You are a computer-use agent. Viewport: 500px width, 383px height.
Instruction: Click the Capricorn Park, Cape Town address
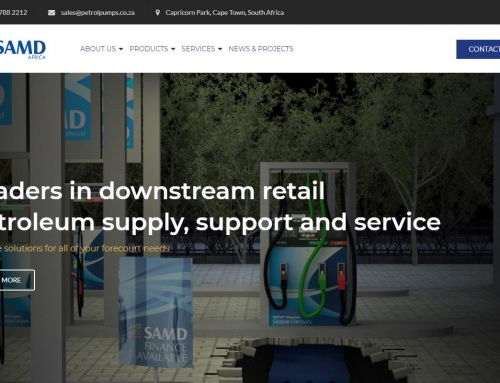(x=225, y=13)
